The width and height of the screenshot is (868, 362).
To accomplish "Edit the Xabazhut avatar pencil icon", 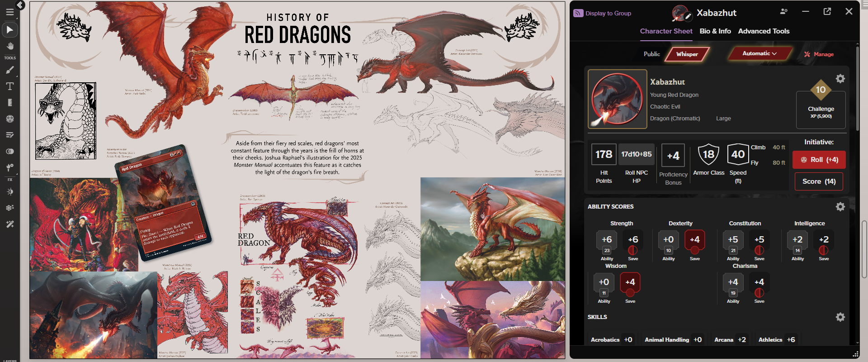I will pos(688,17).
